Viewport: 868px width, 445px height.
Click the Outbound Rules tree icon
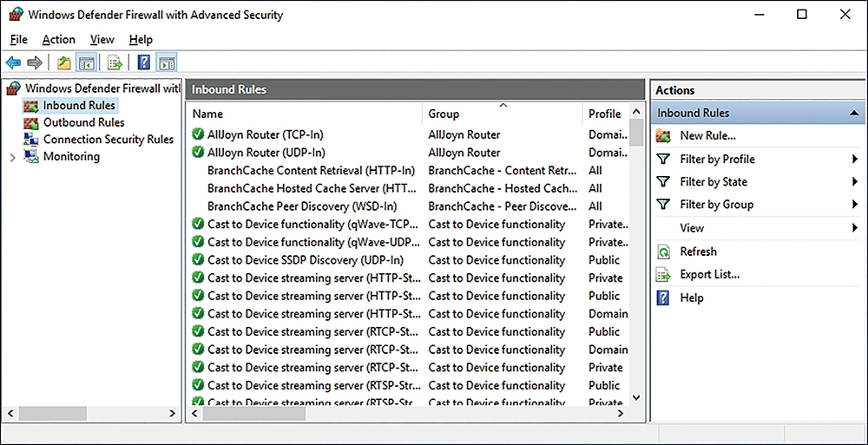(31, 122)
